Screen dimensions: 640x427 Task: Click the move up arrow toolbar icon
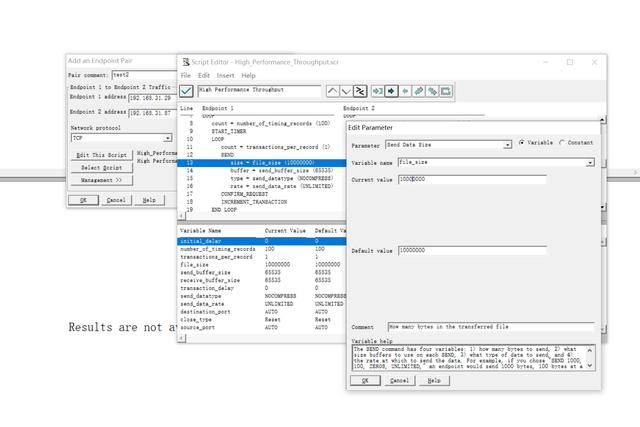pyautogui.click(x=333, y=91)
